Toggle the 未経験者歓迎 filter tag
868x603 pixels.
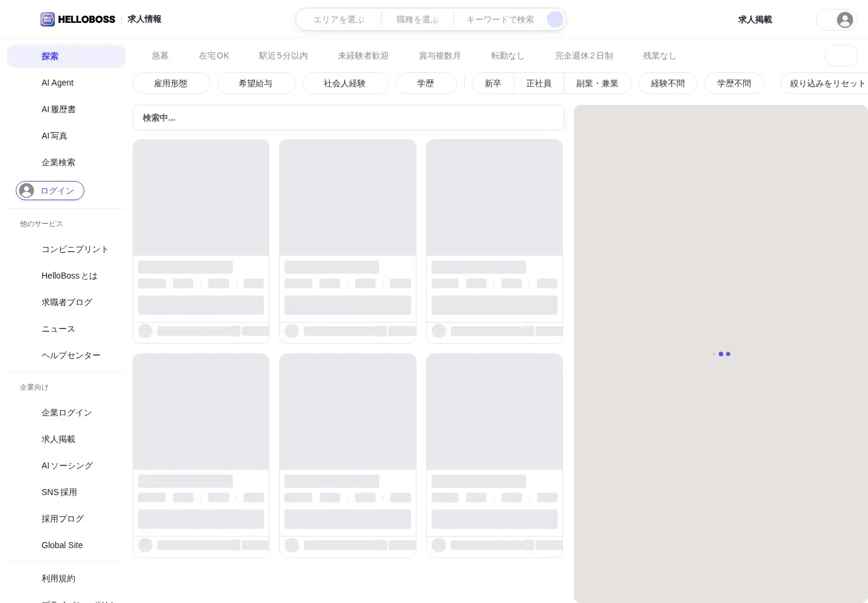click(x=363, y=55)
